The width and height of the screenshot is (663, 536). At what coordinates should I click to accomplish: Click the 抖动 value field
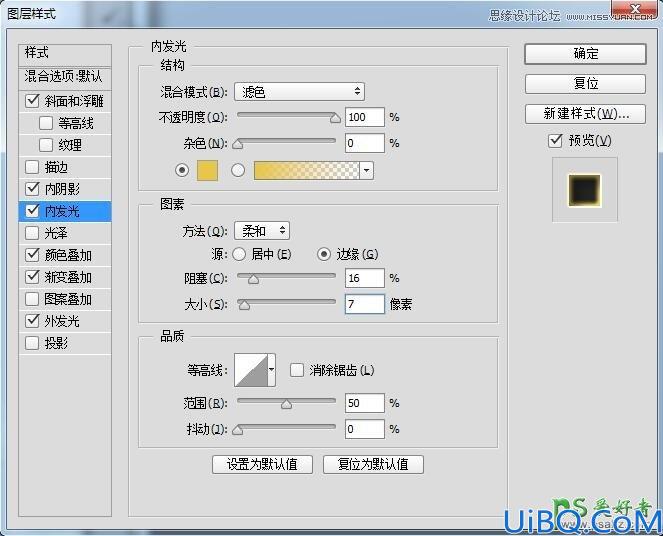pos(365,429)
